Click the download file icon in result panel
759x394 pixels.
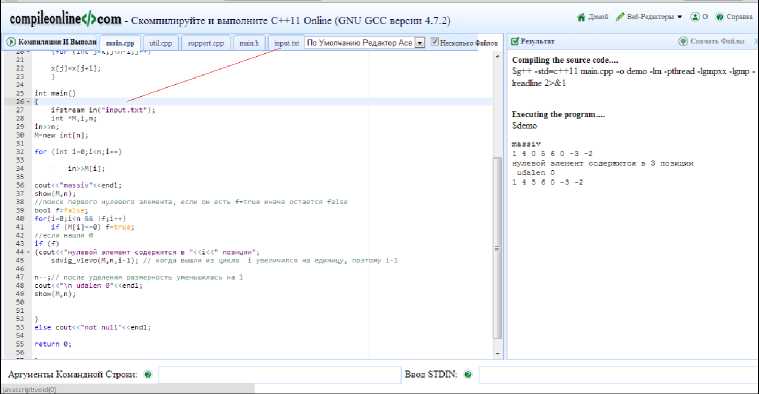tap(683, 42)
